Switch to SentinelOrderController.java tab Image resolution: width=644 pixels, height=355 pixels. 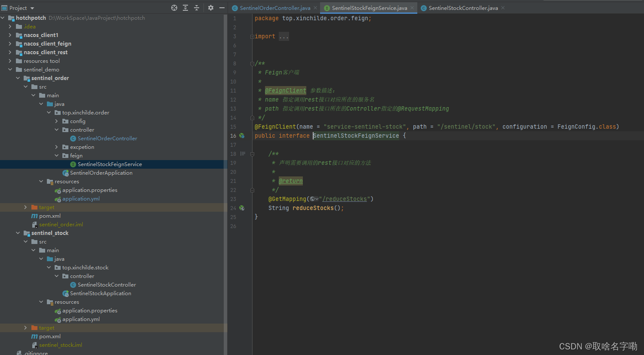click(274, 8)
